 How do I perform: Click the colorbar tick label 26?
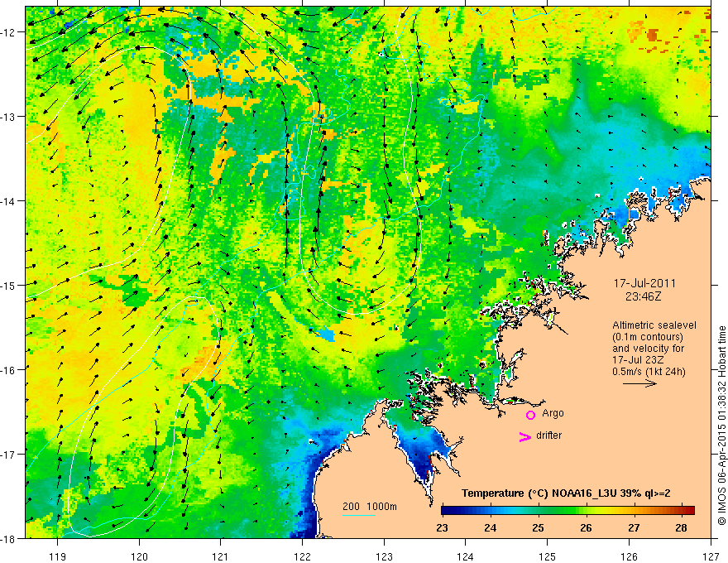coord(586,527)
